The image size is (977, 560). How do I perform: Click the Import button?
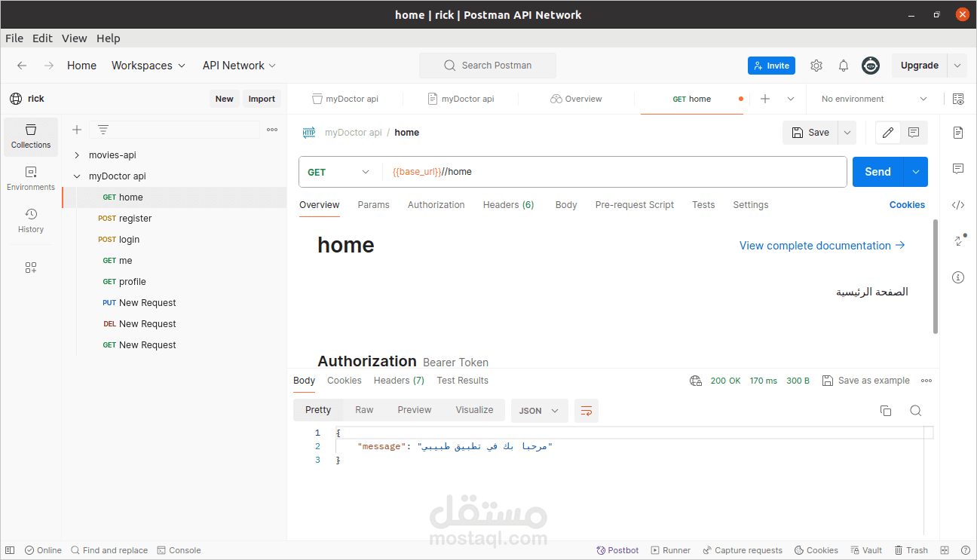click(x=262, y=99)
